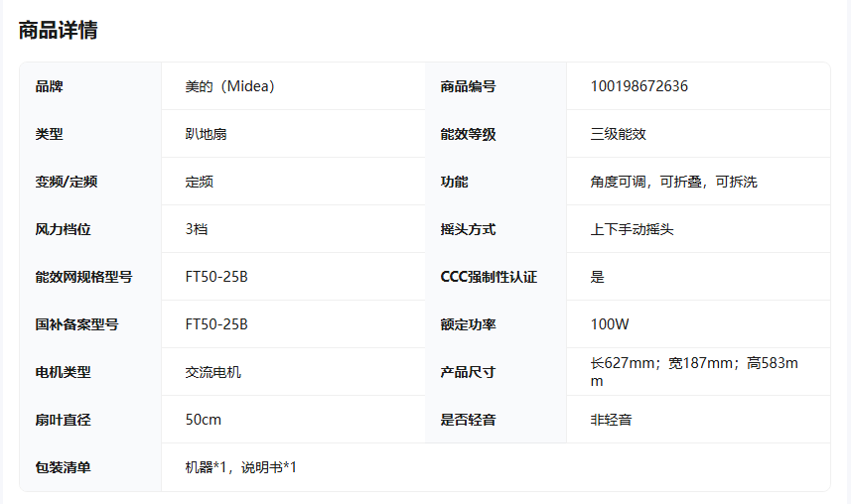Click product number 100198672636
The image size is (851, 504).
638,86
